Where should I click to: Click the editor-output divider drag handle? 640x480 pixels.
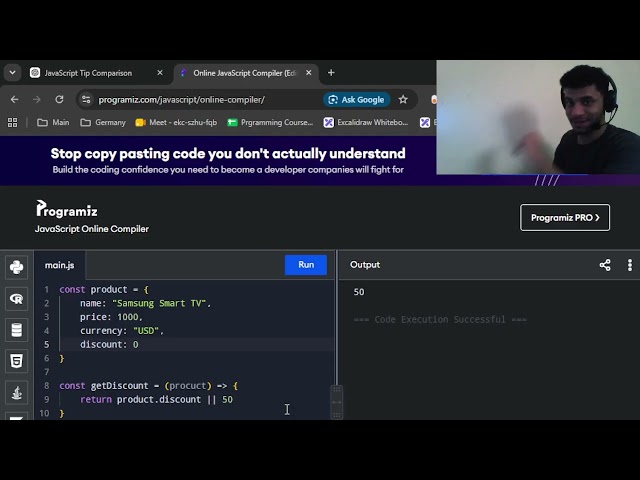tap(337, 402)
